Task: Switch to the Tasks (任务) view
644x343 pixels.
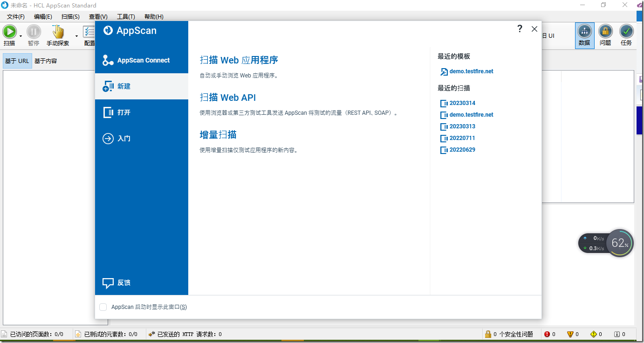Action: tap(626, 35)
